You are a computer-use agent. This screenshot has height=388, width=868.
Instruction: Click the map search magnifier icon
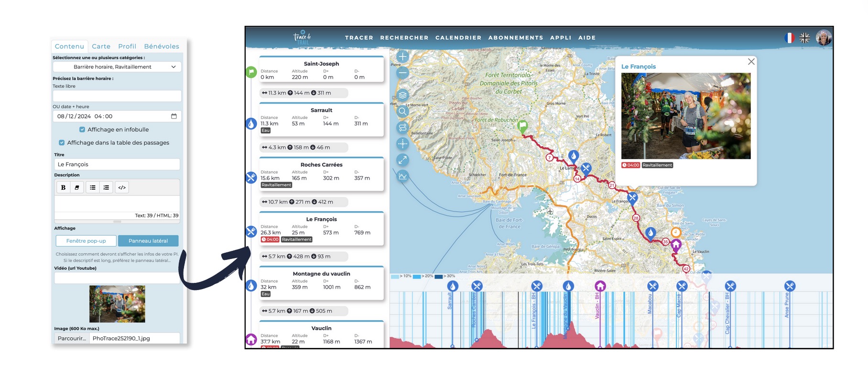coord(402,111)
